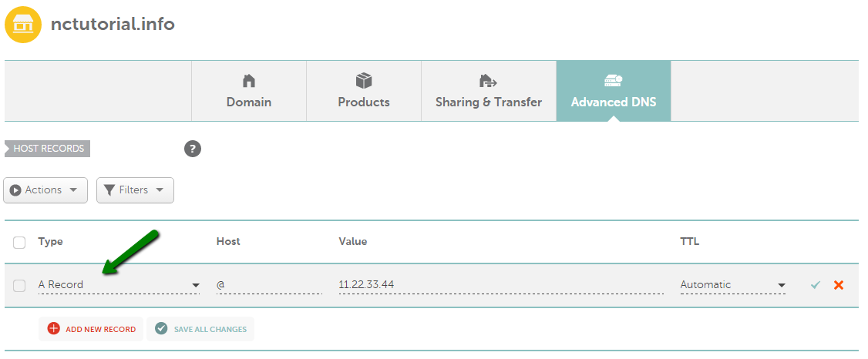The height and width of the screenshot is (359, 868).
Task: Check the A Record row checkbox
Action: 19,286
